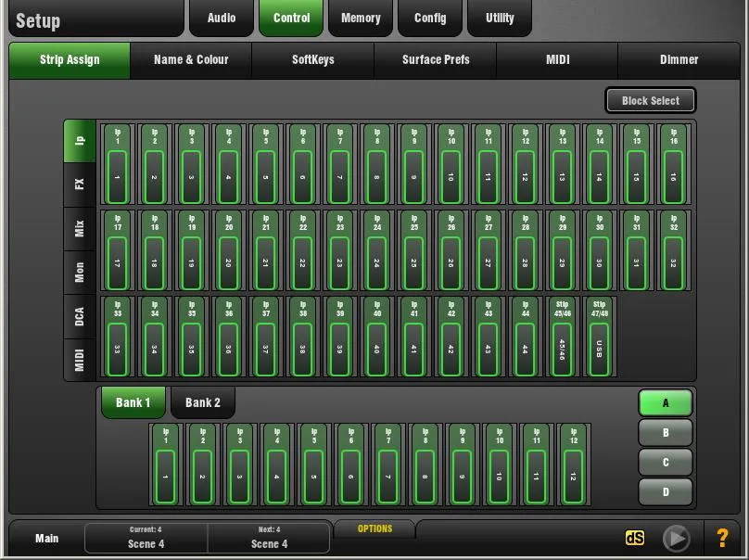This screenshot has height=560, width=749.
Task: Select the MIDI channel type side tab
Action: [x=80, y=360]
